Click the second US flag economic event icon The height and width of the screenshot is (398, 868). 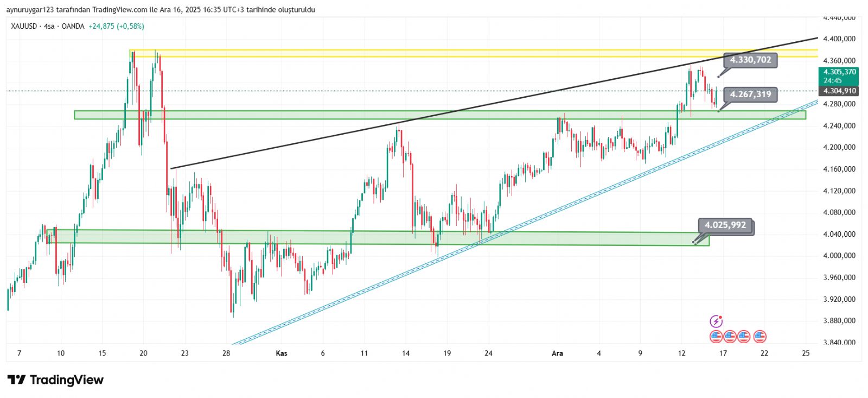[x=730, y=337]
